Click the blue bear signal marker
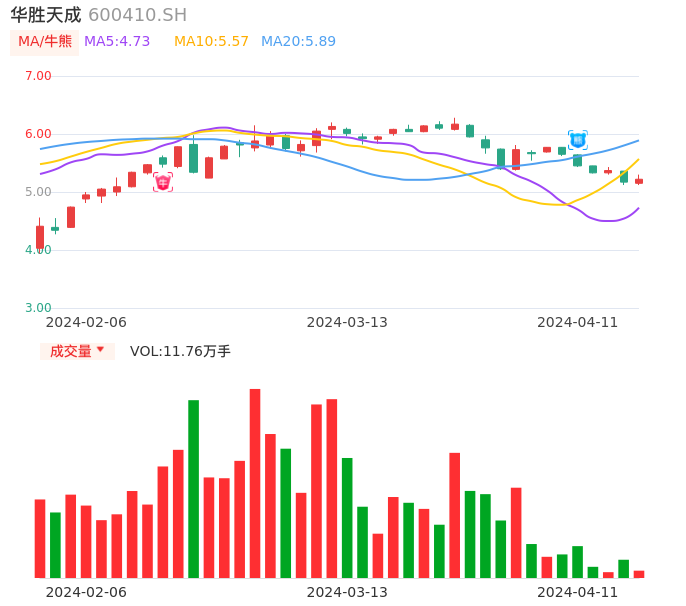This screenshot has width=686, height=606. pos(578,140)
